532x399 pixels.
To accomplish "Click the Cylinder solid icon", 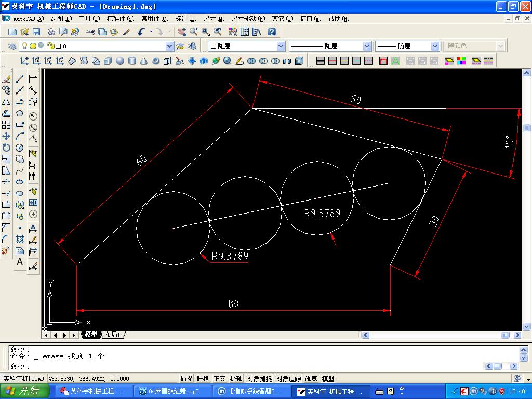I will point(132,61).
